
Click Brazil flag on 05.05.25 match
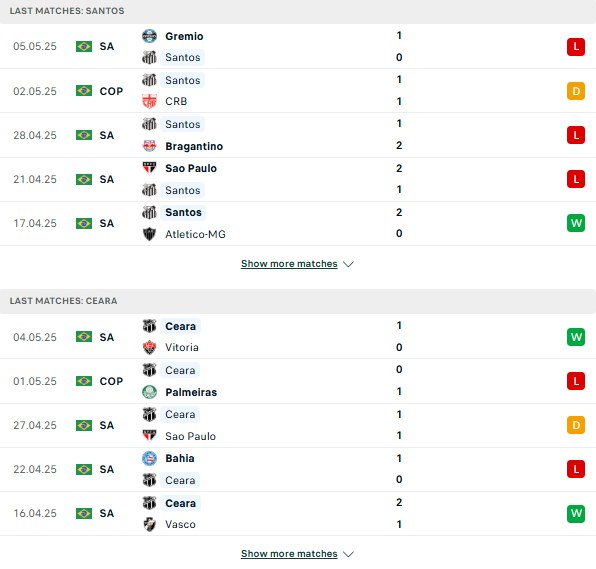tap(84, 46)
